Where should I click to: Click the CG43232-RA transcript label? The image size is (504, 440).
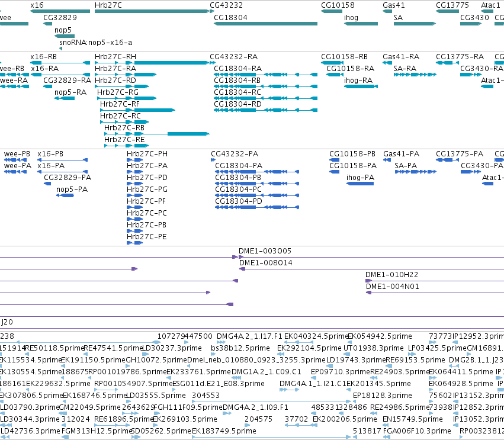pos(234,57)
